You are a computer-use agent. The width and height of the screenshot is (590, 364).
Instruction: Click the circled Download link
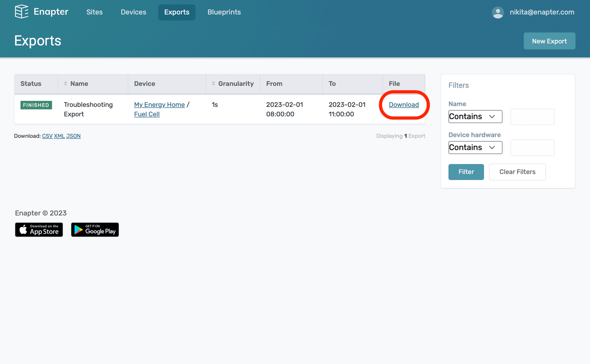click(403, 105)
